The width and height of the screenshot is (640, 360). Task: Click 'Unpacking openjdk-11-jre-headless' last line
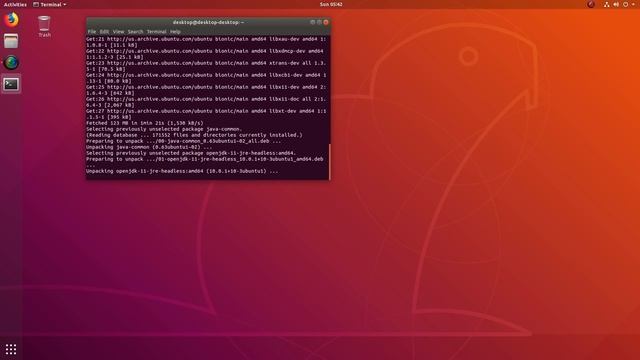point(182,171)
